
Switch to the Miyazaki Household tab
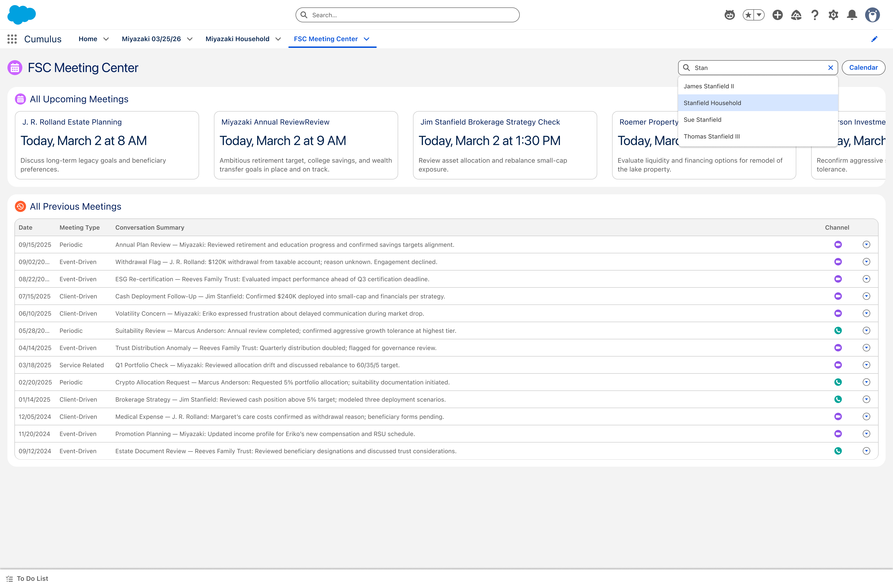[x=237, y=39]
